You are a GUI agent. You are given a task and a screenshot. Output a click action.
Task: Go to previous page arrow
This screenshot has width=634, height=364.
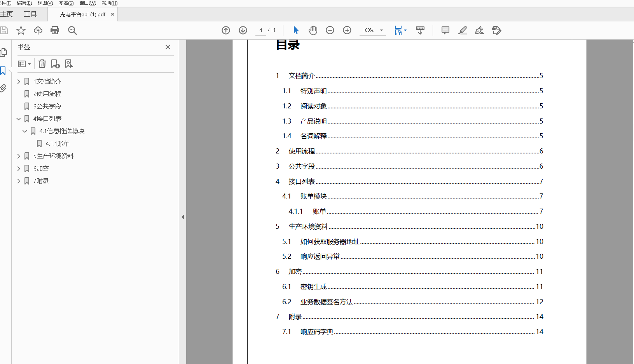click(x=226, y=30)
